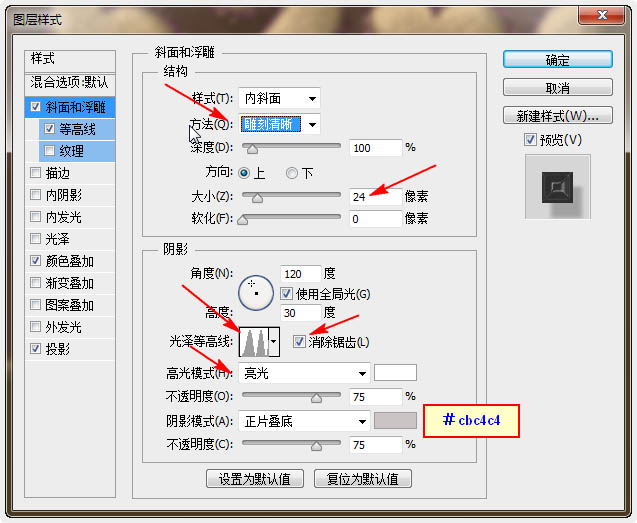Image resolution: width=637 pixels, height=523 pixels.
Task: Open the 样式(T) dropdown showing 内斜面
Action: pos(279,98)
